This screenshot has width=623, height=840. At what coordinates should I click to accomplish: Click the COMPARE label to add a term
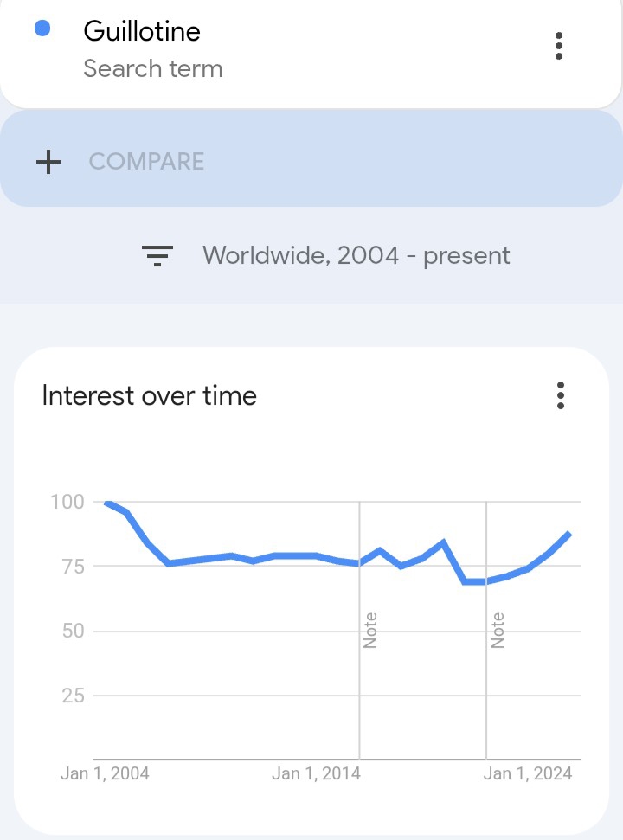(146, 162)
